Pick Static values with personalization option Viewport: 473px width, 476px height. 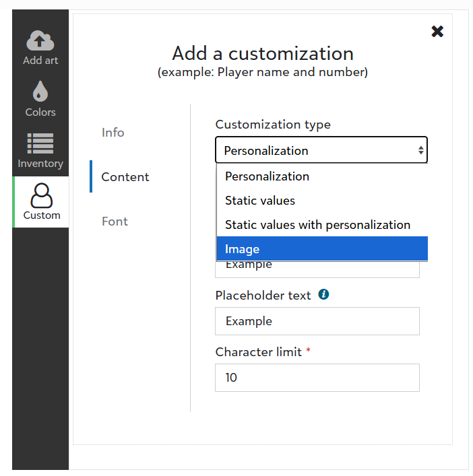click(x=317, y=225)
